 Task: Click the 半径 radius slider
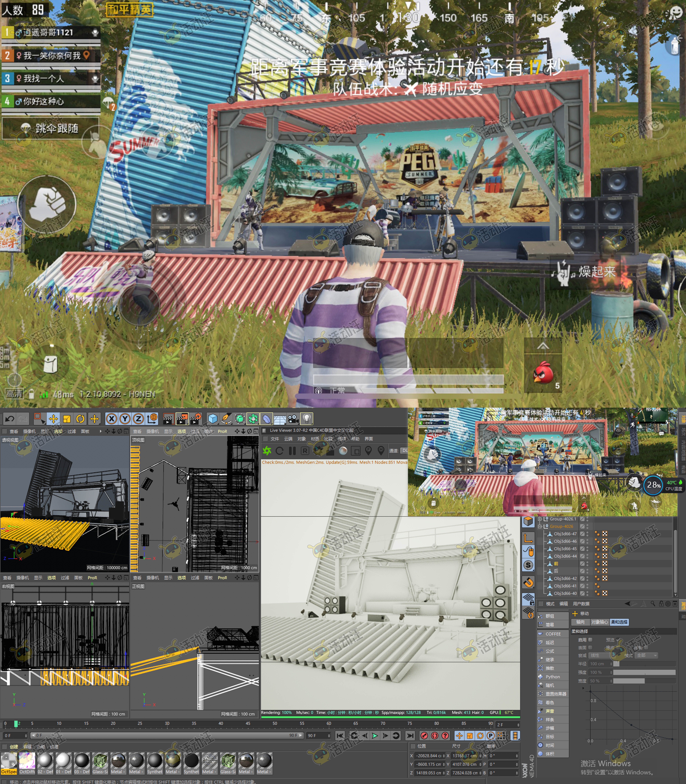(x=645, y=664)
